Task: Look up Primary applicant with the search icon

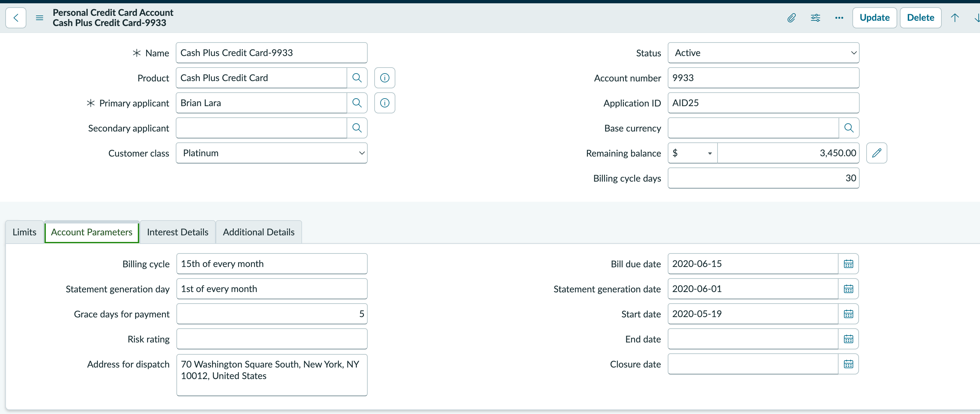Action: click(x=356, y=103)
